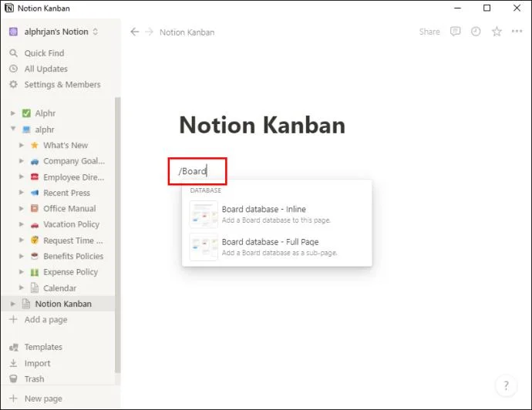532x410 pixels.
Task: Click the coffee icon for Benefits Policies
Action: click(x=35, y=256)
